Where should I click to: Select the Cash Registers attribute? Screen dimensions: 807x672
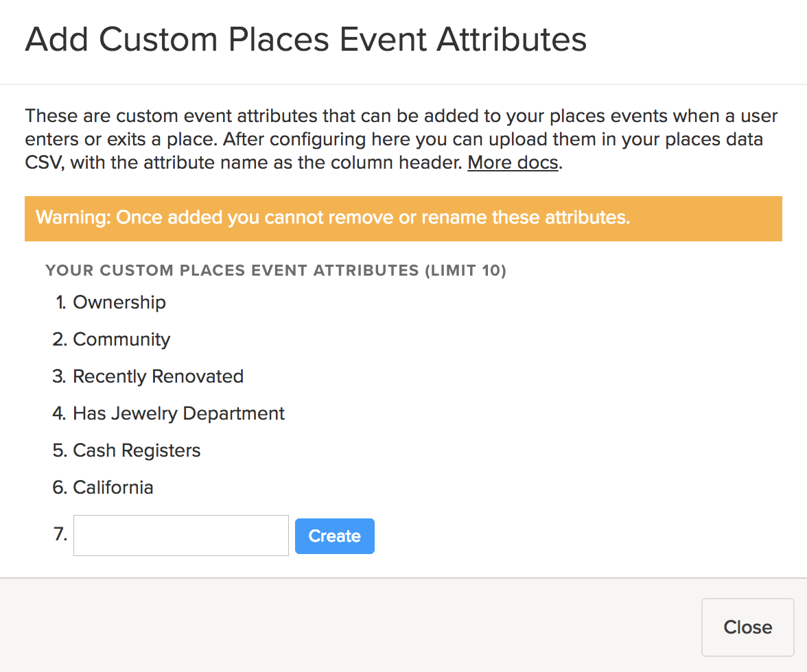tap(137, 451)
